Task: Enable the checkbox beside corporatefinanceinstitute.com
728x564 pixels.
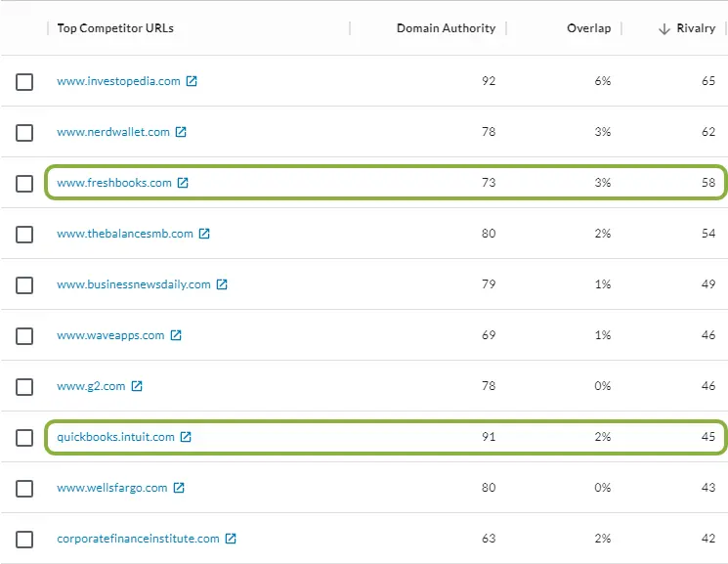Action: point(24,540)
